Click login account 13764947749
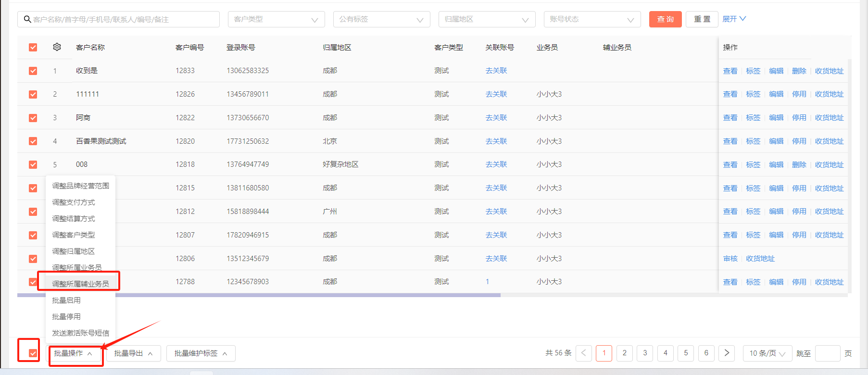This screenshot has height=375, width=868. coord(248,164)
